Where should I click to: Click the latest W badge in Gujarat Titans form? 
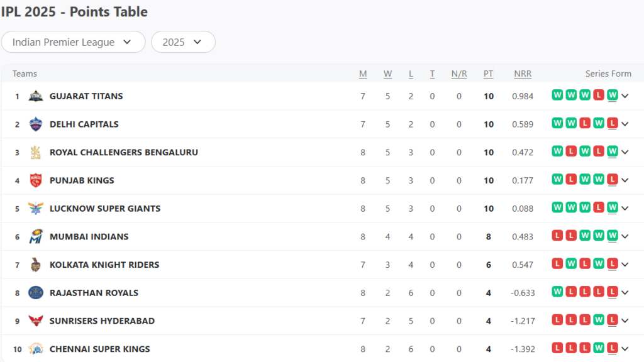click(612, 95)
